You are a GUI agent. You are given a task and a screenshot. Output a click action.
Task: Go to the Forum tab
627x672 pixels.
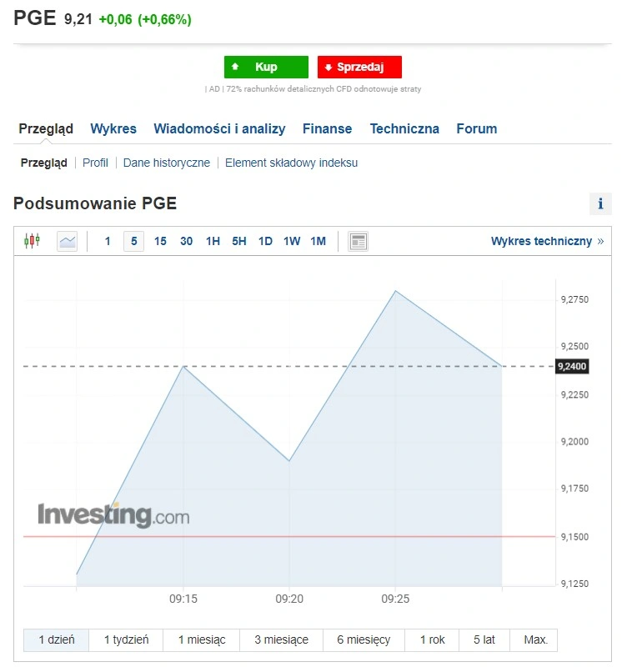pyautogui.click(x=477, y=128)
